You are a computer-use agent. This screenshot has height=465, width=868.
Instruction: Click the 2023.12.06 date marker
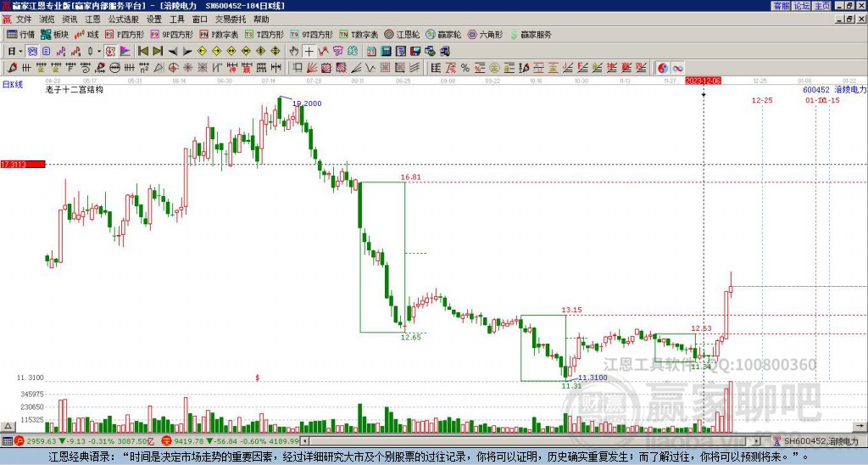tap(703, 81)
